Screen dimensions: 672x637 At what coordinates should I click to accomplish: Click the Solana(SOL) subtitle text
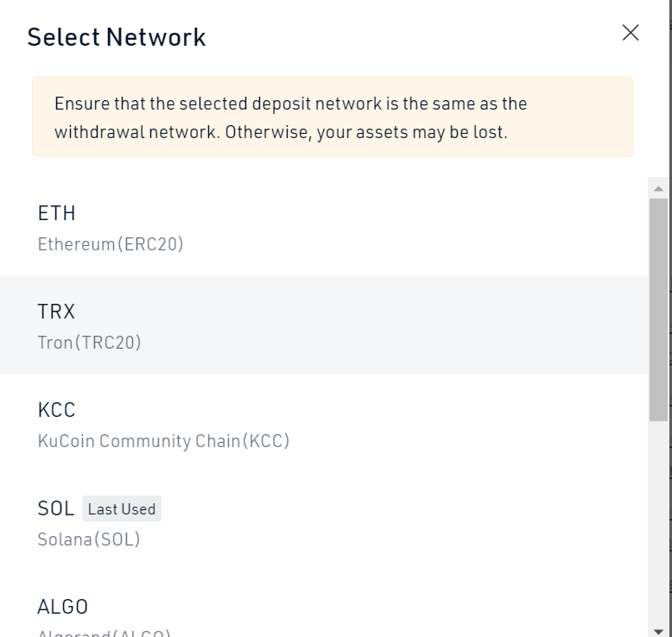click(x=89, y=539)
